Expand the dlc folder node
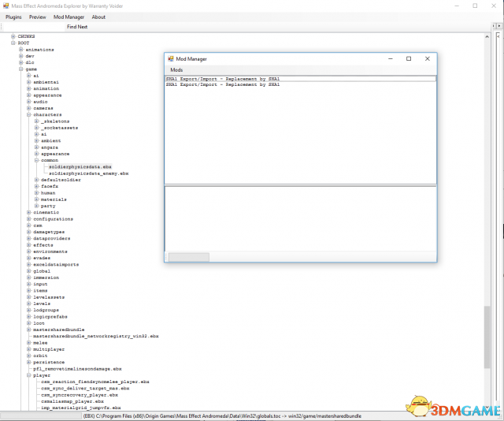 tap(21, 62)
